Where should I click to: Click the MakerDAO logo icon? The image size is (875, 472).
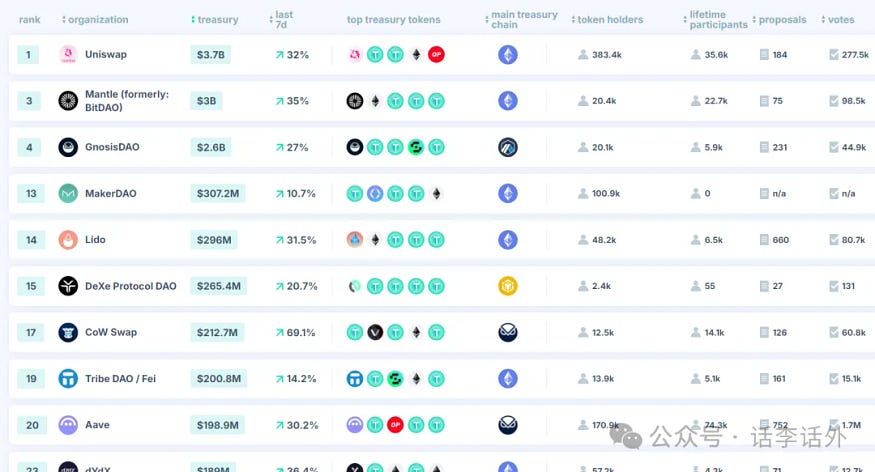pyautogui.click(x=68, y=194)
